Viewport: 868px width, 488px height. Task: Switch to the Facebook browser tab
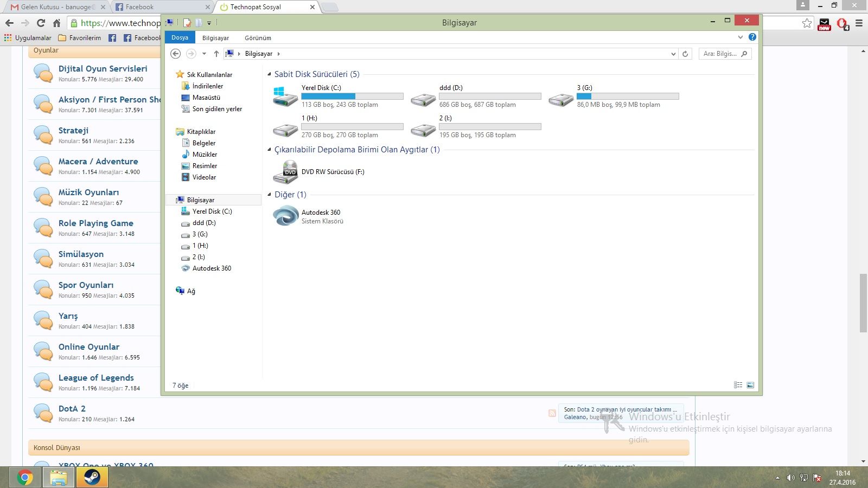[163, 7]
